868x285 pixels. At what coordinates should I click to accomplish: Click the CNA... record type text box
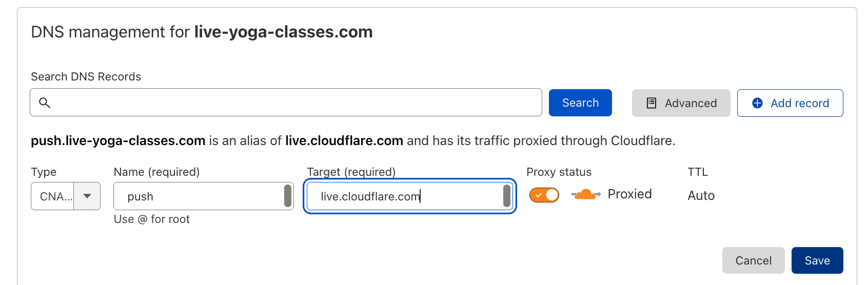[53, 196]
